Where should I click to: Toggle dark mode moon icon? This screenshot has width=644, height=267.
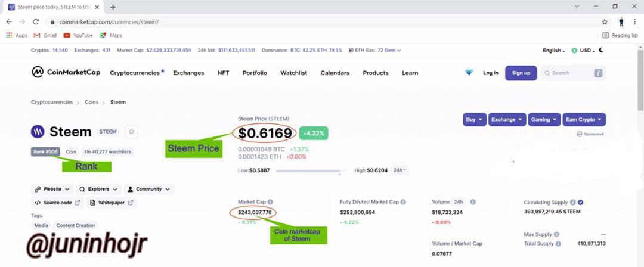pyautogui.click(x=601, y=50)
